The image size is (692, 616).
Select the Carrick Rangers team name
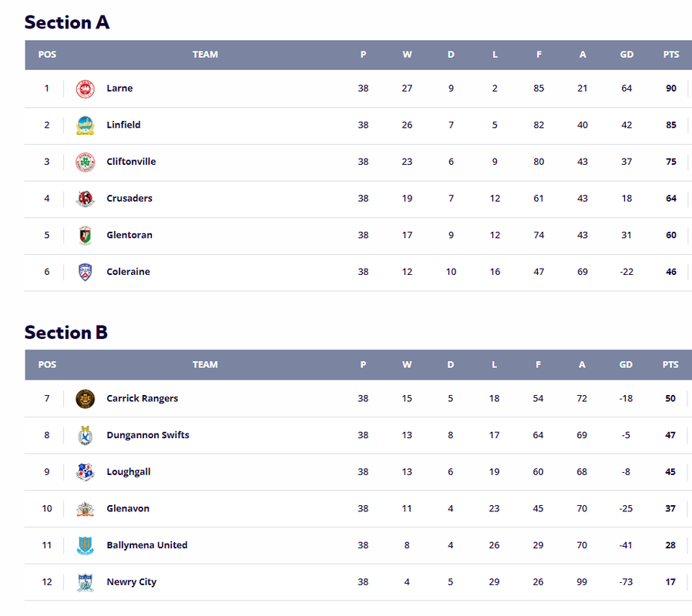click(x=142, y=398)
